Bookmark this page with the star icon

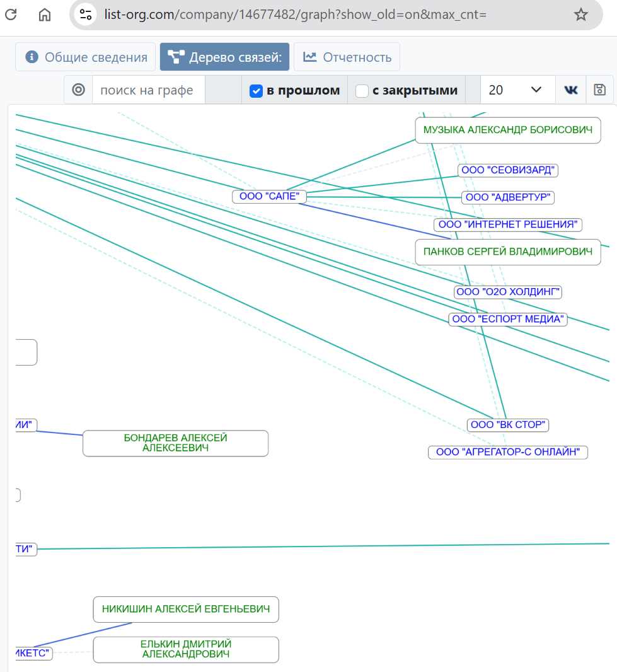coord(580,14)
